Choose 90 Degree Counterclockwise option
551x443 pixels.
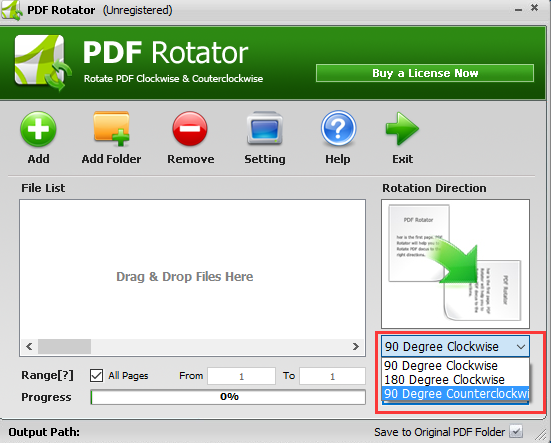coord(455,393)
